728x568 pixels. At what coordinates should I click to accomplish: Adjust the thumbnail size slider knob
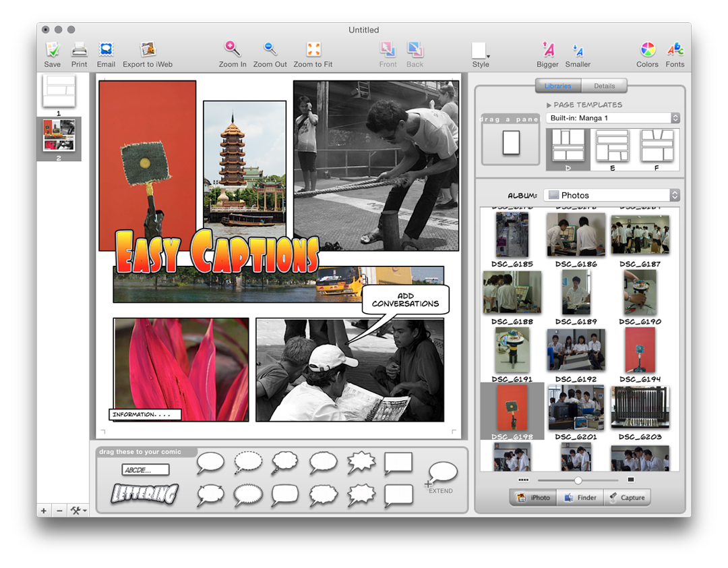(x=578, y=480)
